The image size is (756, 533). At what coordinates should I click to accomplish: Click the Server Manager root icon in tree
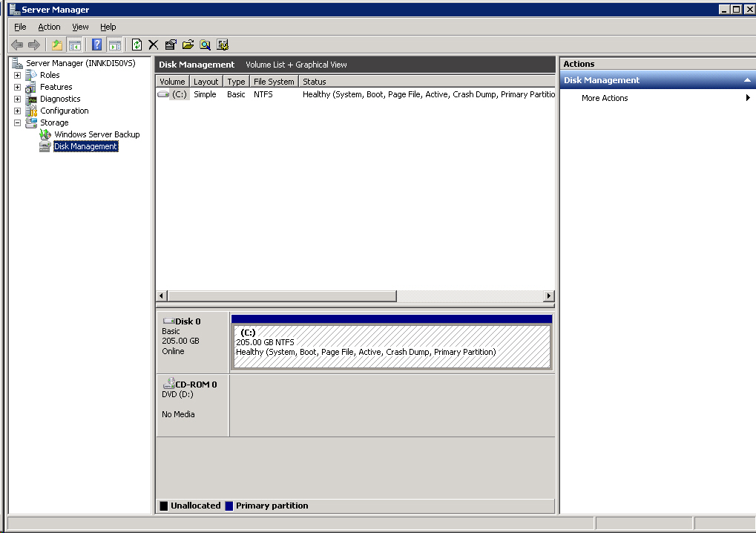17,63
